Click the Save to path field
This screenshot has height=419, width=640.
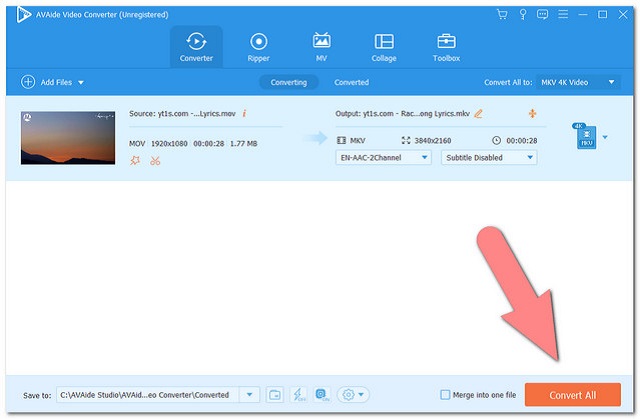pos(147,395)
